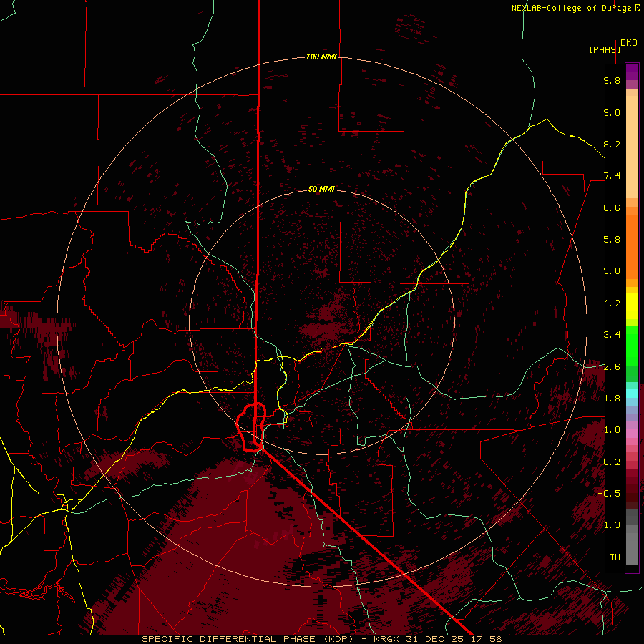Click the DKD label above the color scale

click(x=629, y=42)
